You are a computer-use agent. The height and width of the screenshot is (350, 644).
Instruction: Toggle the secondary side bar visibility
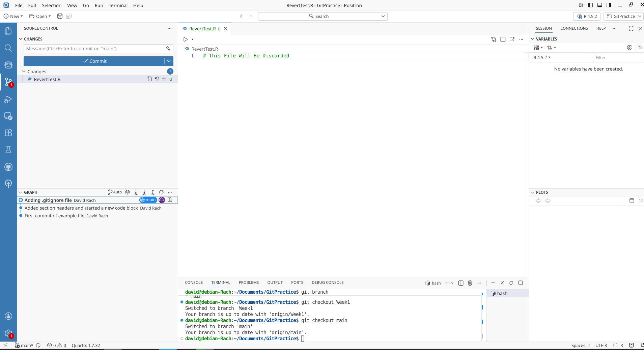pyautogui.click(x=609, y=5)
